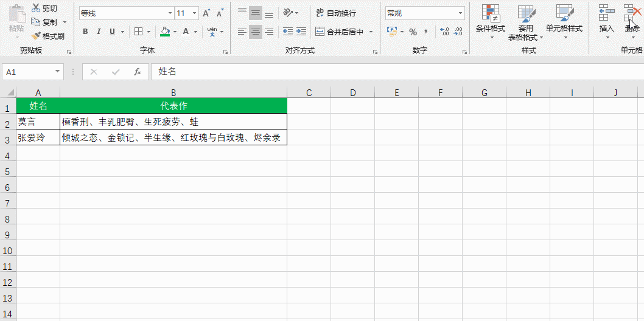This screenshot has width=644, height=321.
Task: Open Font Color dropdown arrow
Action: [195, 32]
